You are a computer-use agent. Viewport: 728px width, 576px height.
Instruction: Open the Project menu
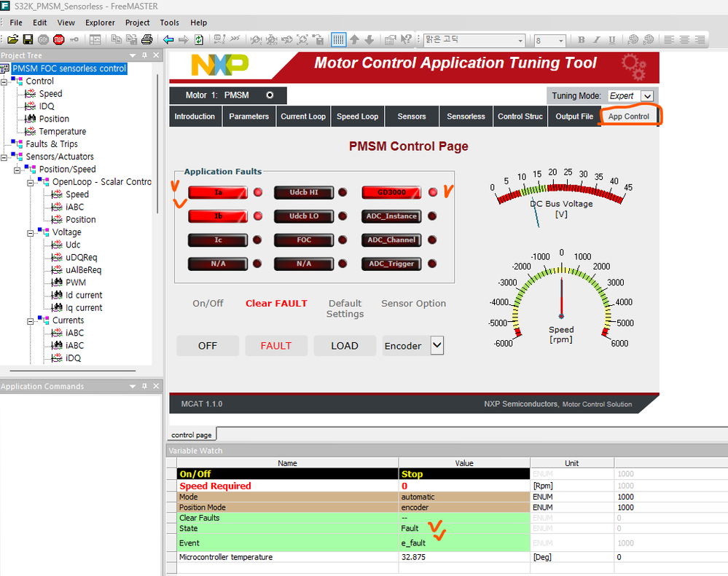pos(138,23)
